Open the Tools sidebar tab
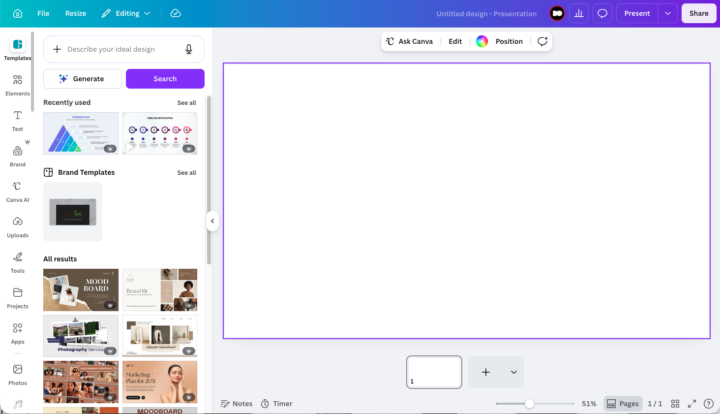Image resolution: width=720 pixels, height=414 pixels. click(17, 262)
